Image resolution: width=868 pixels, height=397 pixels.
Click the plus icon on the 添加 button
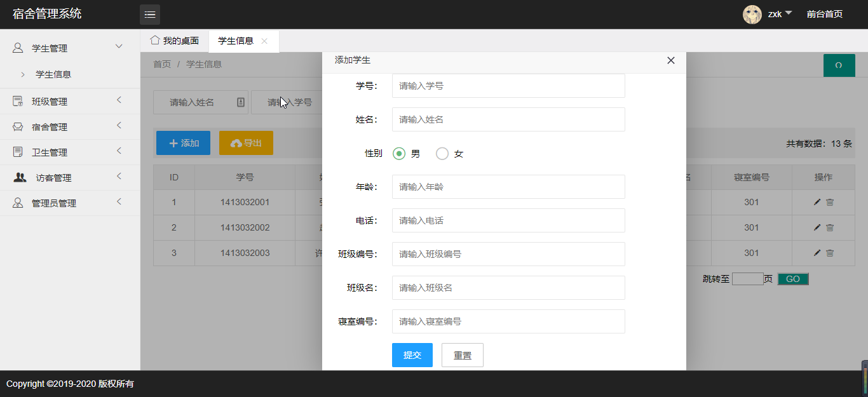(173, 142)
